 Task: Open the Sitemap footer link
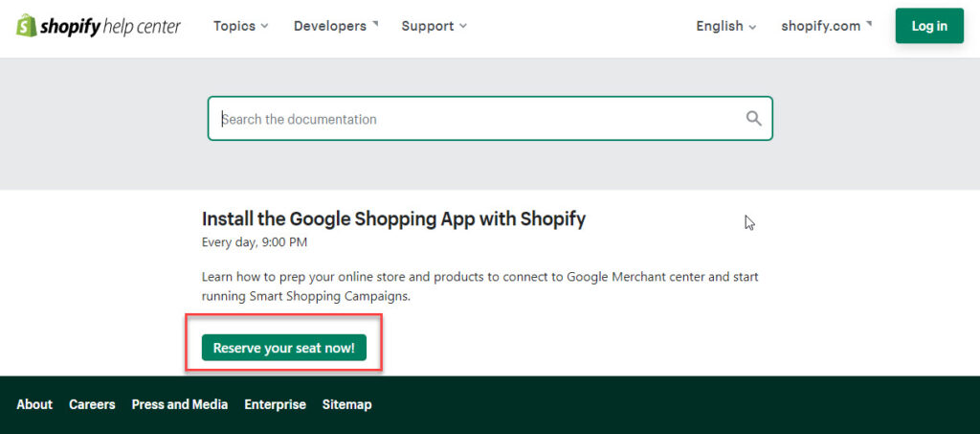pyautogui.click(x=346, y=404)
